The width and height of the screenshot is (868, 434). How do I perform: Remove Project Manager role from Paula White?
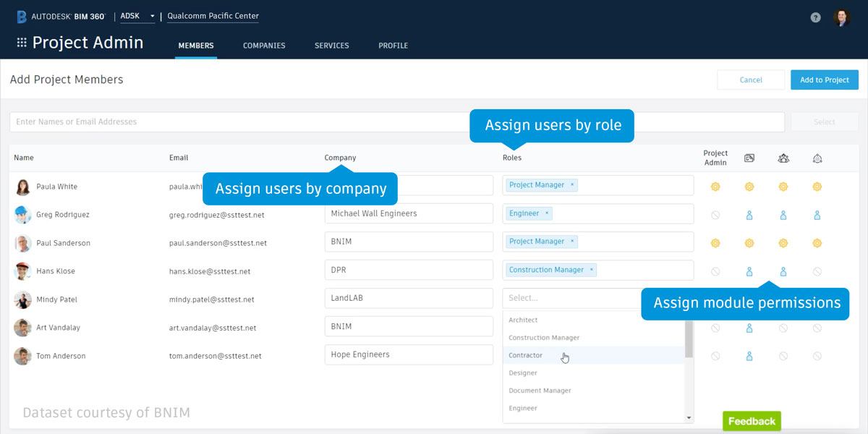tap(572, 185)
